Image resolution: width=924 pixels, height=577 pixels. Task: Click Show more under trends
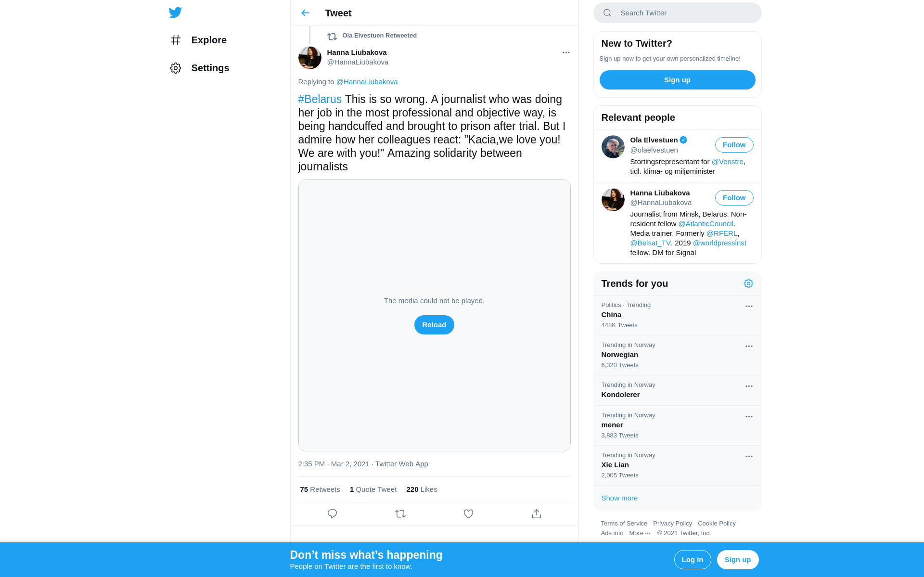pos(619,498)
